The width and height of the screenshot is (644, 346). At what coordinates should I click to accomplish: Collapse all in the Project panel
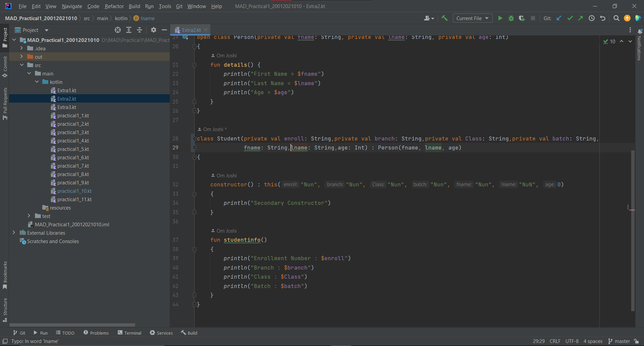pos(140,30)
